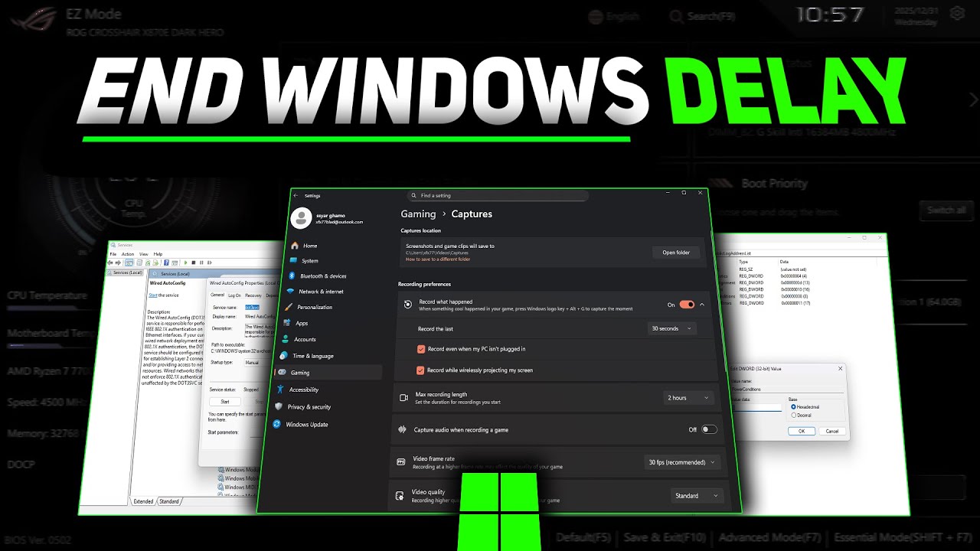The image size is (980, 551).
Task: Click Open folder button in Captures
Action: [x=676, y=253]
